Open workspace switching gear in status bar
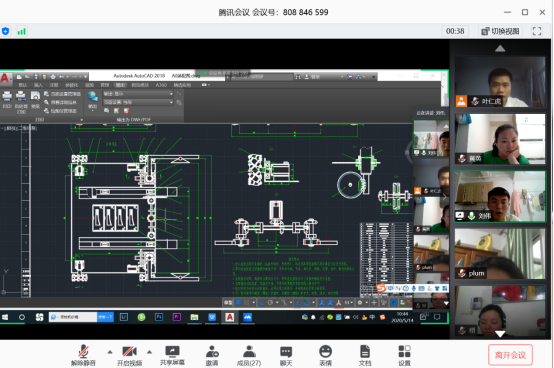The height and width of the screenshot is (368, 554). (x=360, y=303)
